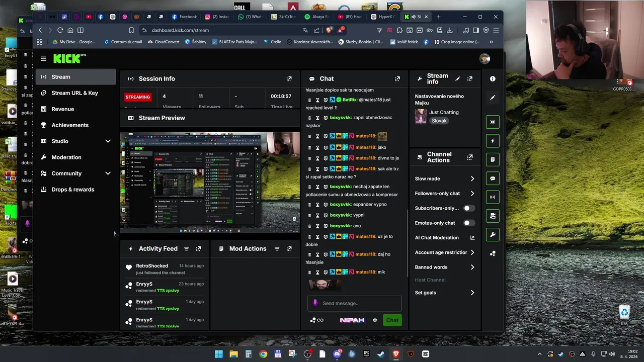The width and height of the screenshot is (644, 362).
Task: Click the Just Chatting category thumbnail
Action: (x=421, y=116)
